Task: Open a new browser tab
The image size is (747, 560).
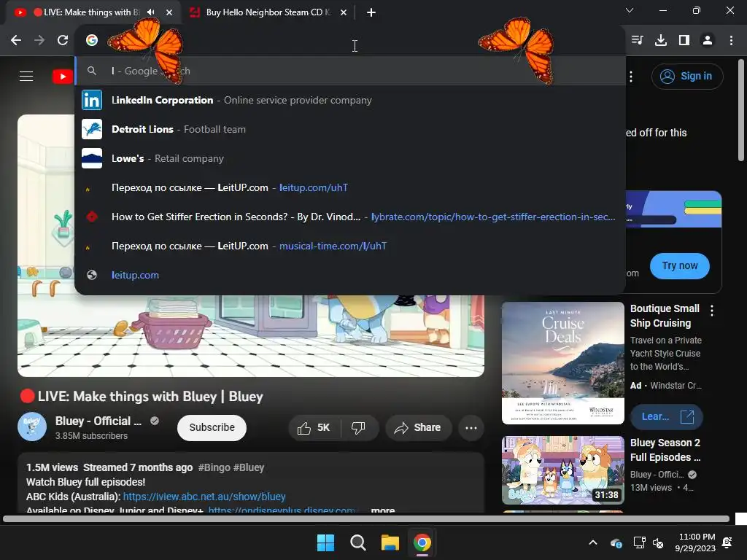Action: pos(371,12)
